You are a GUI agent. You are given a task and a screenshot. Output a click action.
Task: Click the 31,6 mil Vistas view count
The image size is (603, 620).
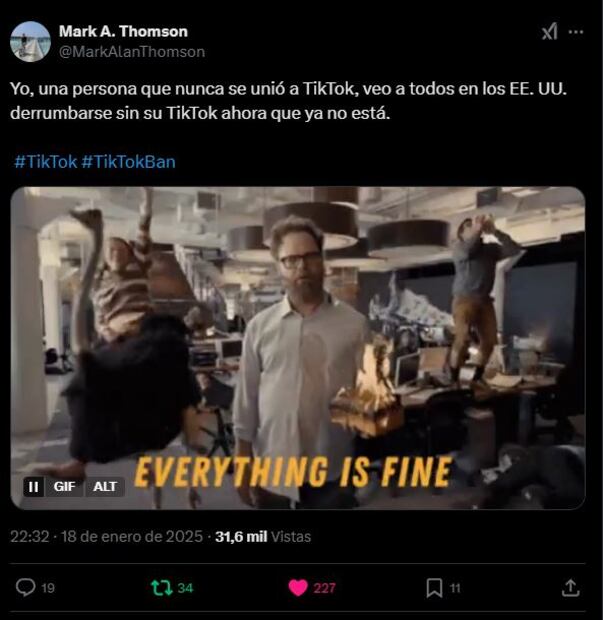pyautogui.click(x=263, y=537)
